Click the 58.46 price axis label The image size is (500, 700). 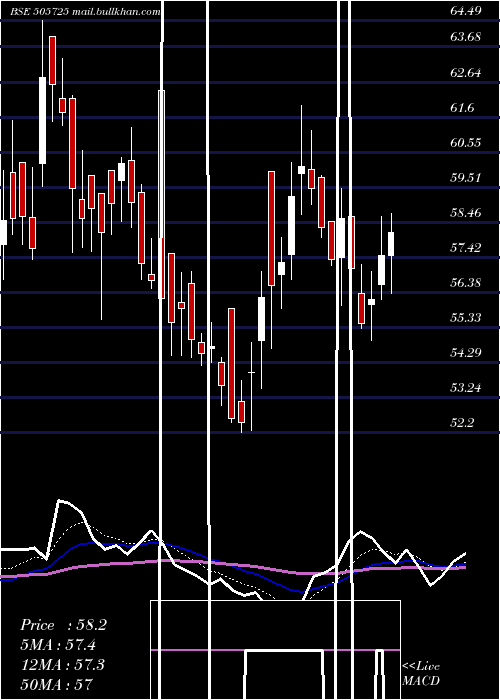pos(465,212)
